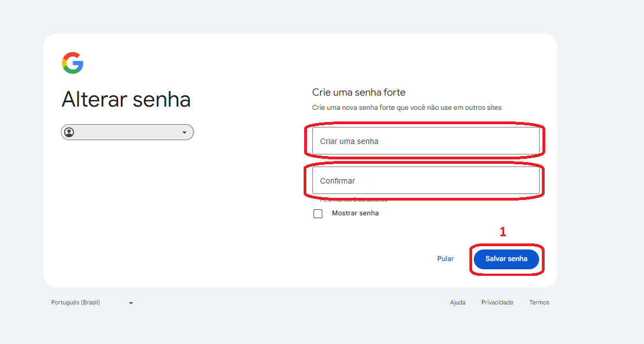Click the Google logo

tap(72, 63)
